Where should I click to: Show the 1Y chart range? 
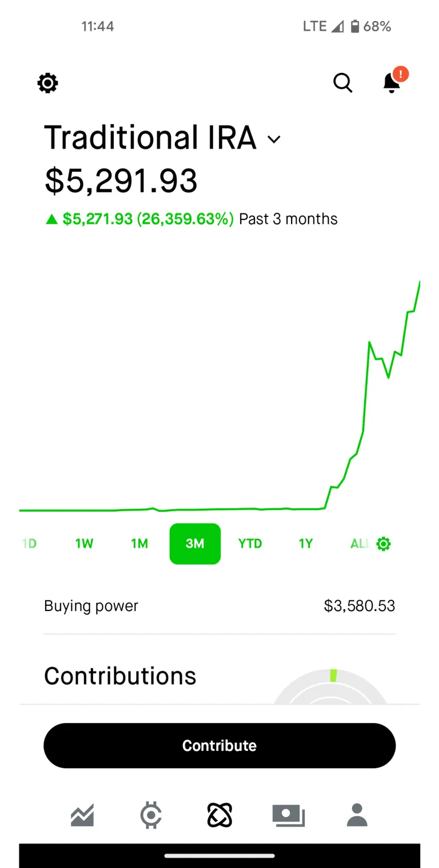tap(306, 544)
